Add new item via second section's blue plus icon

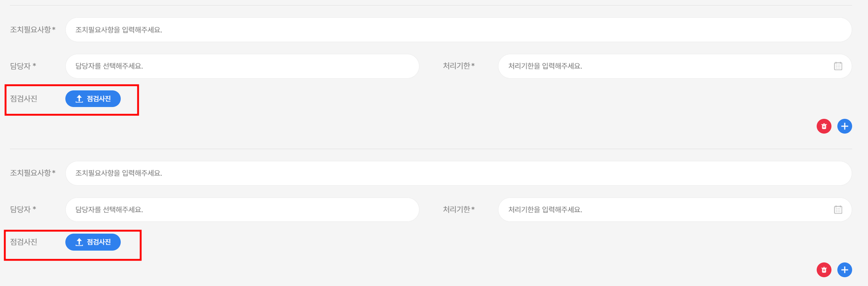pyautogui.click(x=845, y=270)
